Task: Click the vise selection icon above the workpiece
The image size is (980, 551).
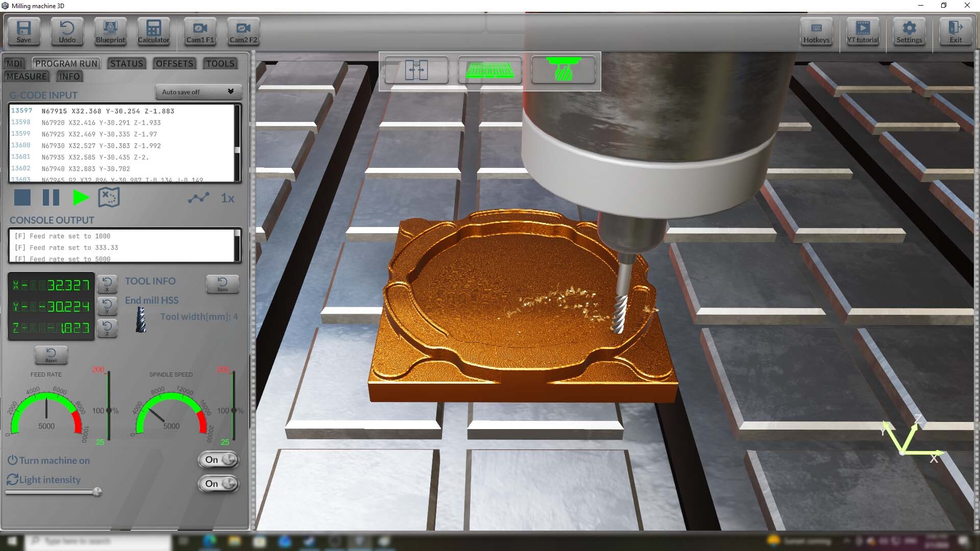Action: tap(415, 70)
